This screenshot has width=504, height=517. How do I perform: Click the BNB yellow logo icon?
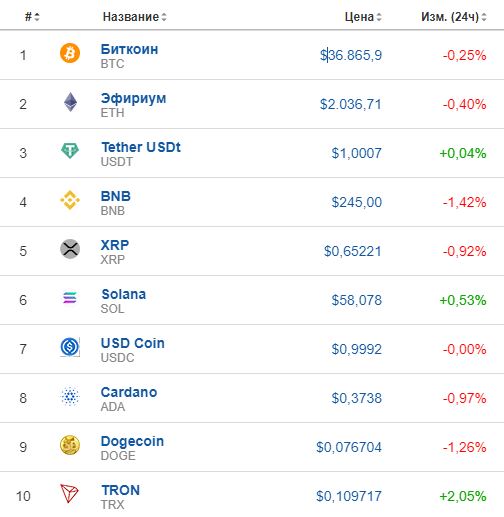(70, 200)
